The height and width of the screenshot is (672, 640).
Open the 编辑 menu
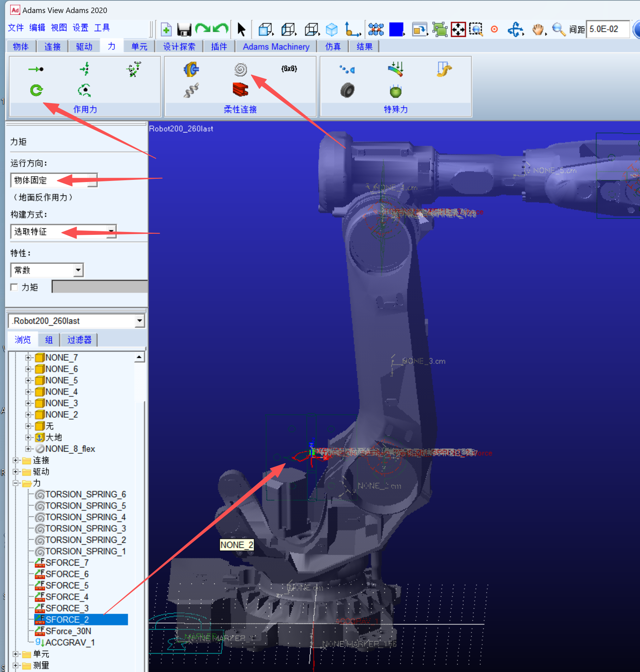(x=37, y=28)
